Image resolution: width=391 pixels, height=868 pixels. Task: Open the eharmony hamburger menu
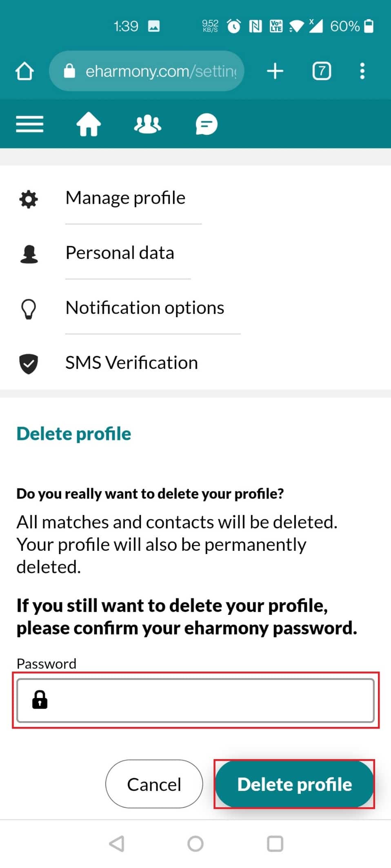tap(29, 124)
